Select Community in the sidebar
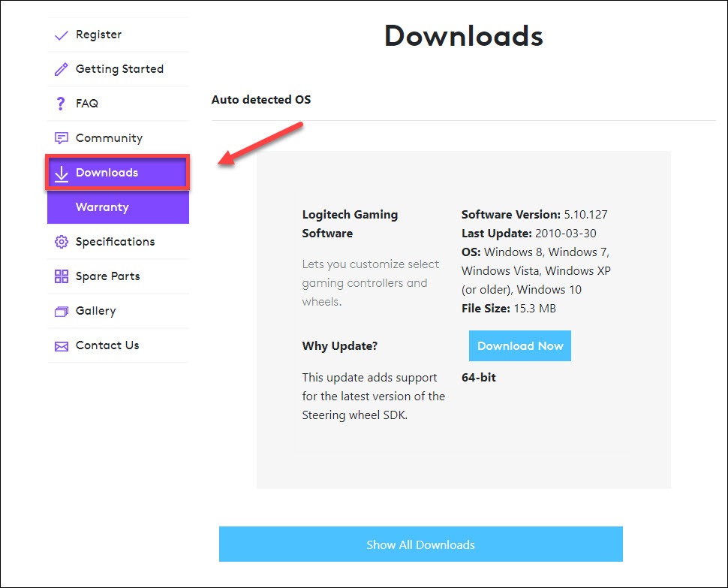The image size is (728, 588). 118,138
